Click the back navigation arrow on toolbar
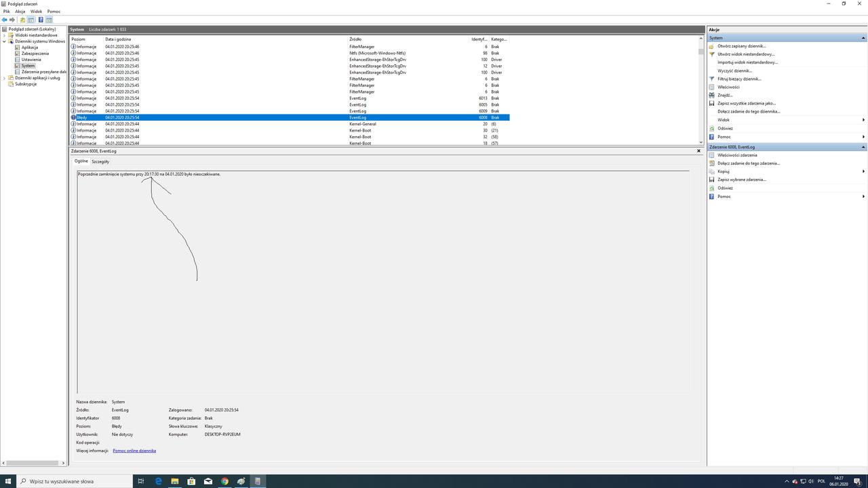Viewport: 868px width, 488px height. click(4, 20)
